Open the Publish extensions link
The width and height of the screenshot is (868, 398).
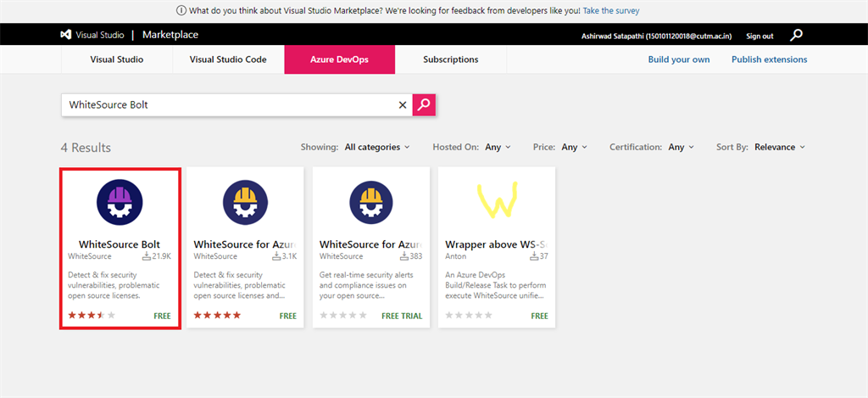(770, 59)
